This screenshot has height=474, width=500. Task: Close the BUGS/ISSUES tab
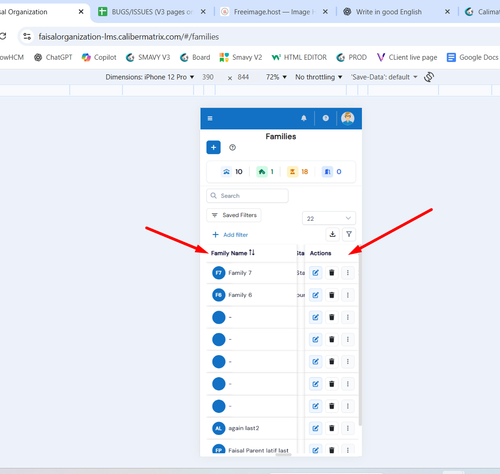203,12
